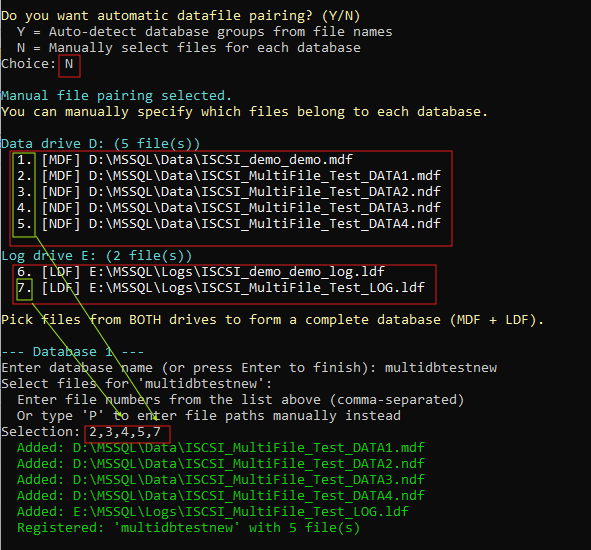Click the file row ISCSI_MultiFile_Test_DATA3.ndf in the numbered list
591x550 pixels.
(x=229, y=208)
